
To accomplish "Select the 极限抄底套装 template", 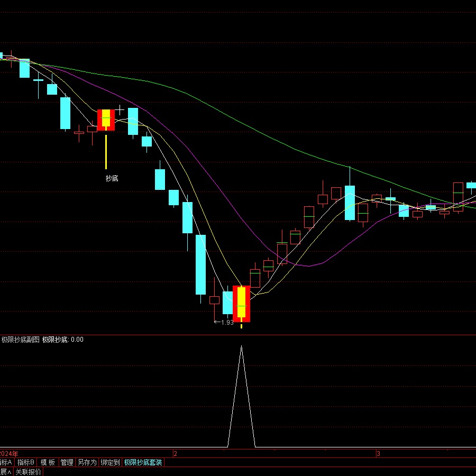I will (x=143, y=462).
